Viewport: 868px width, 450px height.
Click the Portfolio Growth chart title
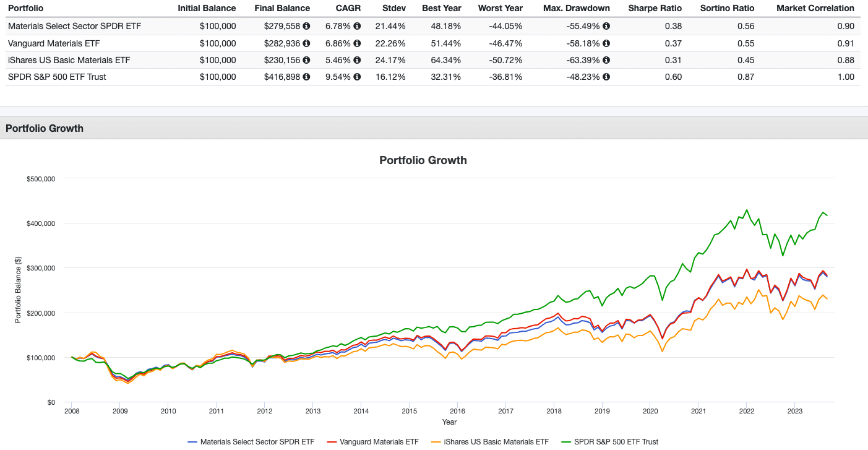pos(423,160)
